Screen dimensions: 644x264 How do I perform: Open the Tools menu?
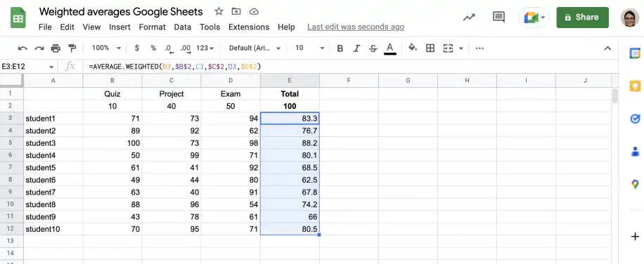(x=210, y=27)
